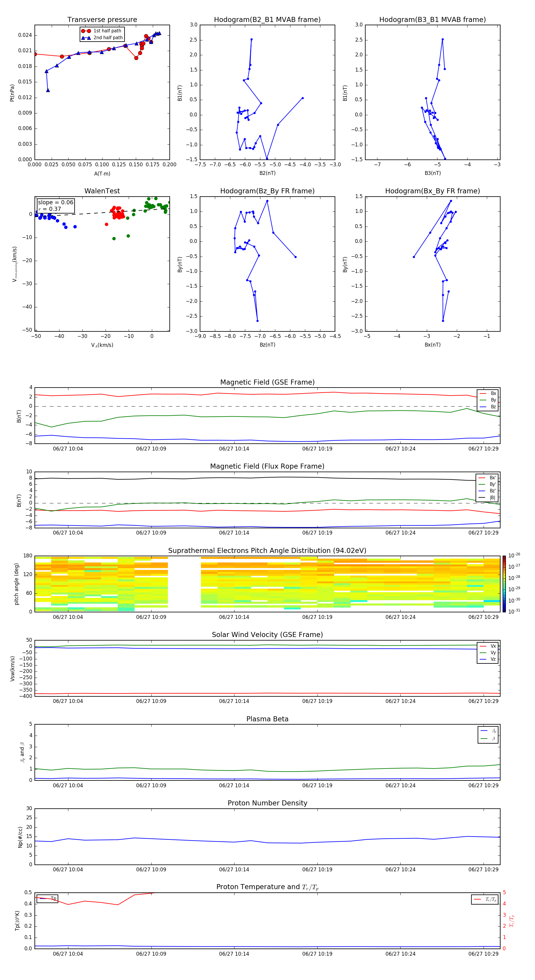Click the 'Pt(nPa)' axis label
The image size is (535, 980).
[12, 93]
